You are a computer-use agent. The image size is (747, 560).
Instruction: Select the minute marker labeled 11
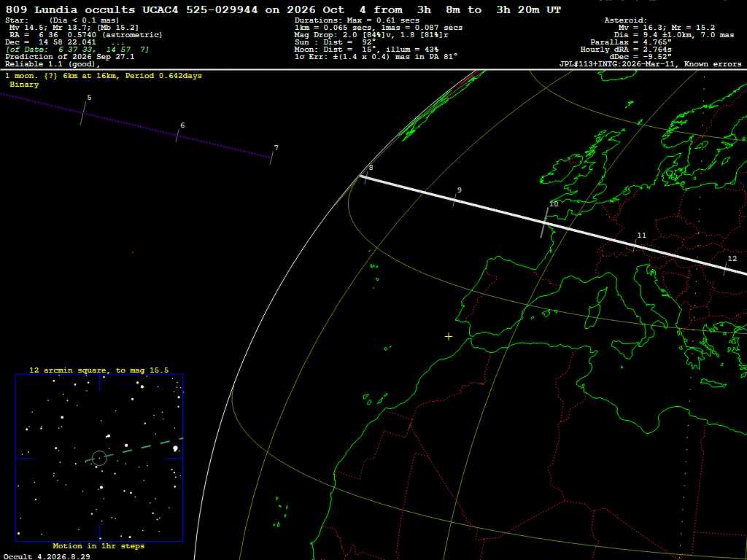coord(635,245)
